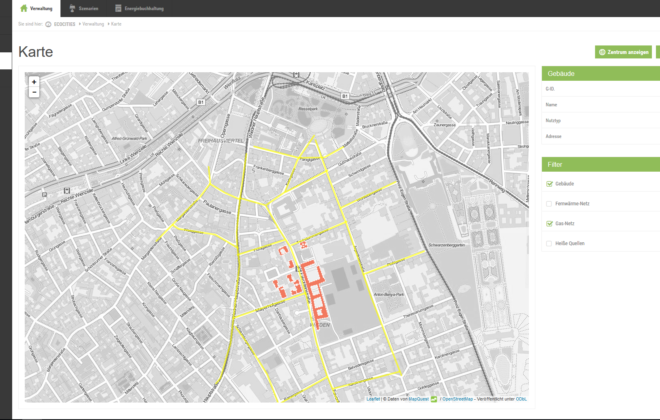
Task: Open the ECOCITIES breadcrumb link
Action: [x=64, y=24]
